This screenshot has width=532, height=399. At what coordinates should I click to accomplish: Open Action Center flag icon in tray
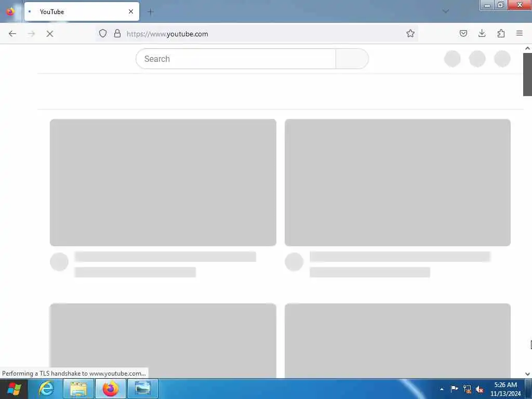pos(454,389)
